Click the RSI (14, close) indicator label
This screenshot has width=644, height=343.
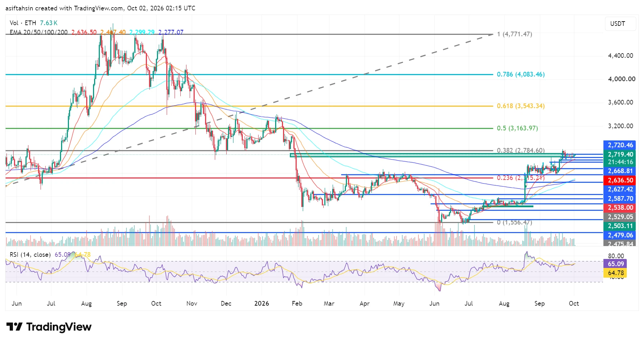(x=30, y=255)
